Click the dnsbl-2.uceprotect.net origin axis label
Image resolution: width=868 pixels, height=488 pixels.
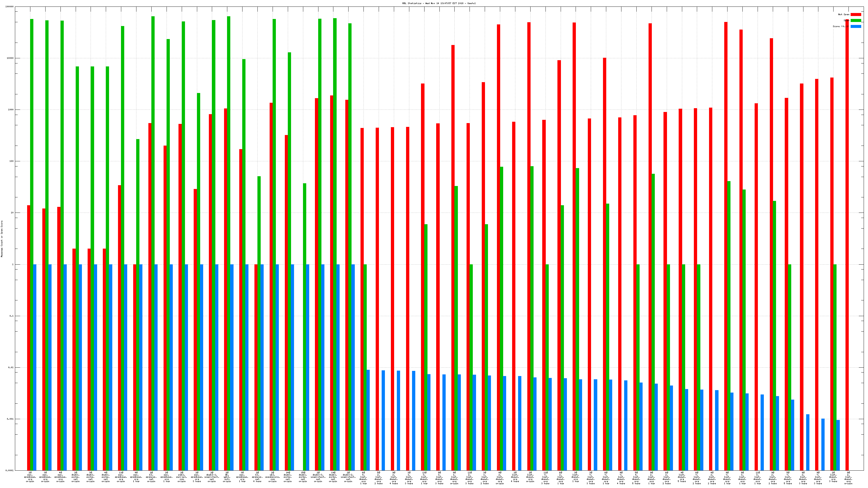tap(348, 477)
